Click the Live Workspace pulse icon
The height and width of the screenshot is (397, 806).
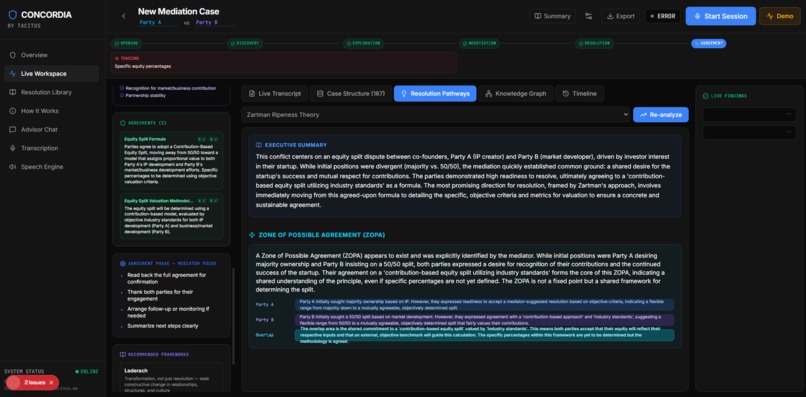pos(13,74)
